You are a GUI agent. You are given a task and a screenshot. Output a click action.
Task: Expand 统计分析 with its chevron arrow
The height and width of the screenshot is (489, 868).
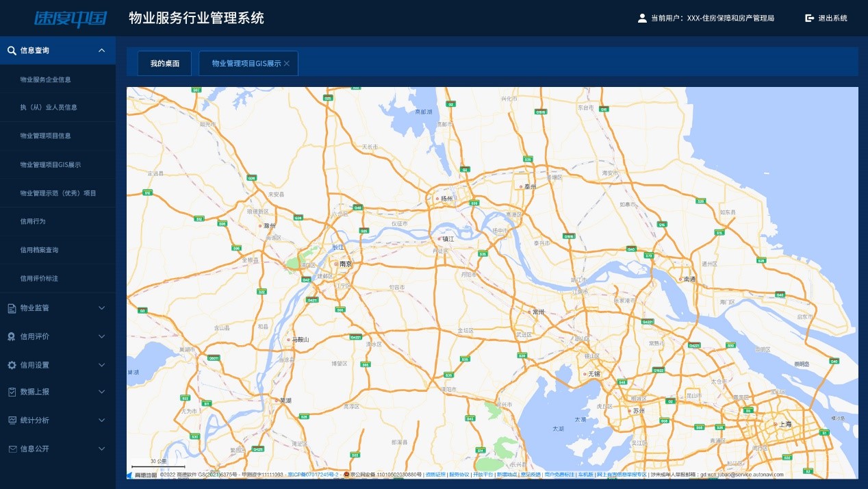click(x=102, y=420)
